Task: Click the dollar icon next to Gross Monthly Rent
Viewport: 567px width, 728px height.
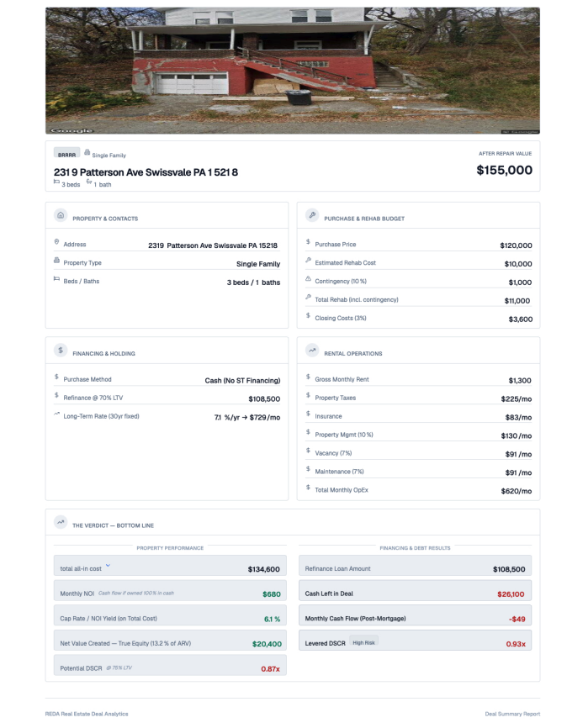Action: 308,377
